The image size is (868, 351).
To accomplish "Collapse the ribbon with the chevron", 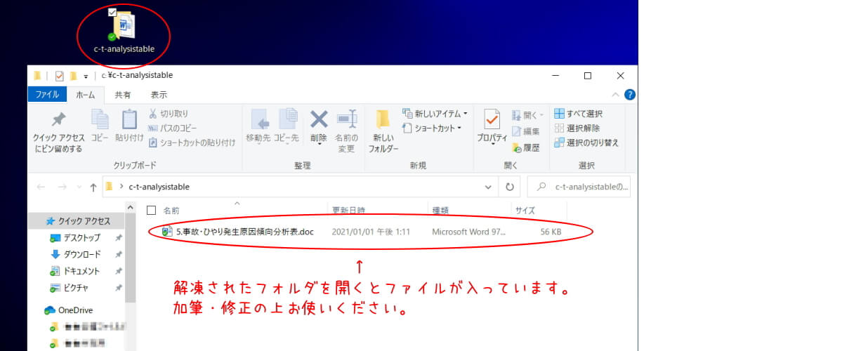I will [x=617, y=95].
